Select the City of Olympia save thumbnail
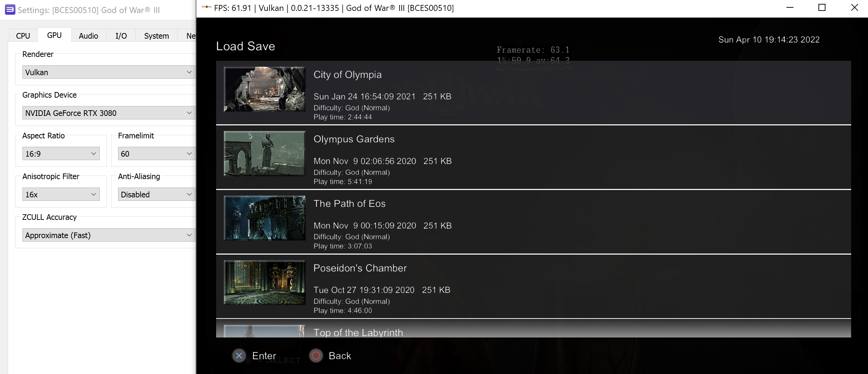868x374 pixels. [x=264, y=89]
